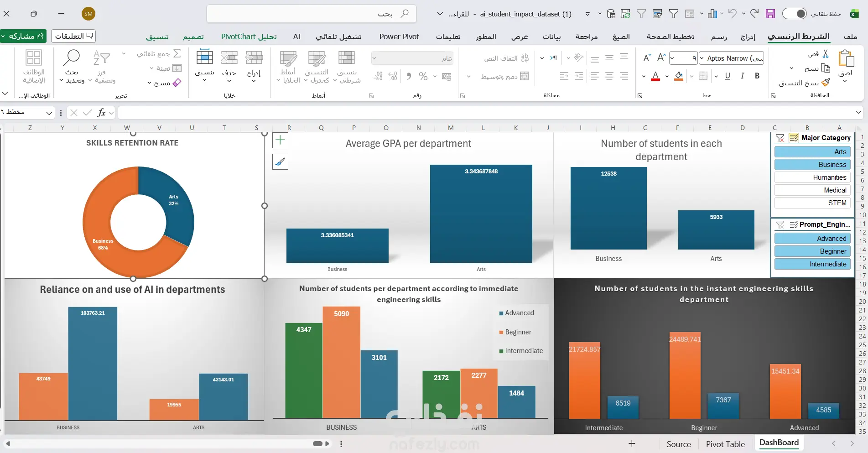Screen dimensions: 868x453
Task: Toggle Italic formatting
Action: point(743,76)
